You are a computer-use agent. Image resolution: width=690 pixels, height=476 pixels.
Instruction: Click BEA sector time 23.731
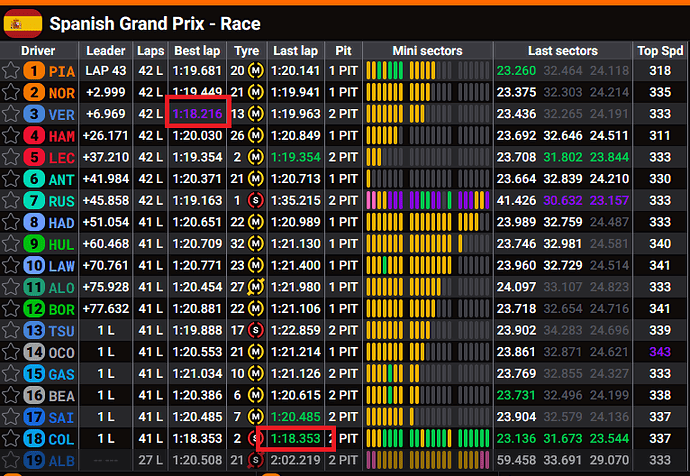pyautogui.click(x=516, y=395)
